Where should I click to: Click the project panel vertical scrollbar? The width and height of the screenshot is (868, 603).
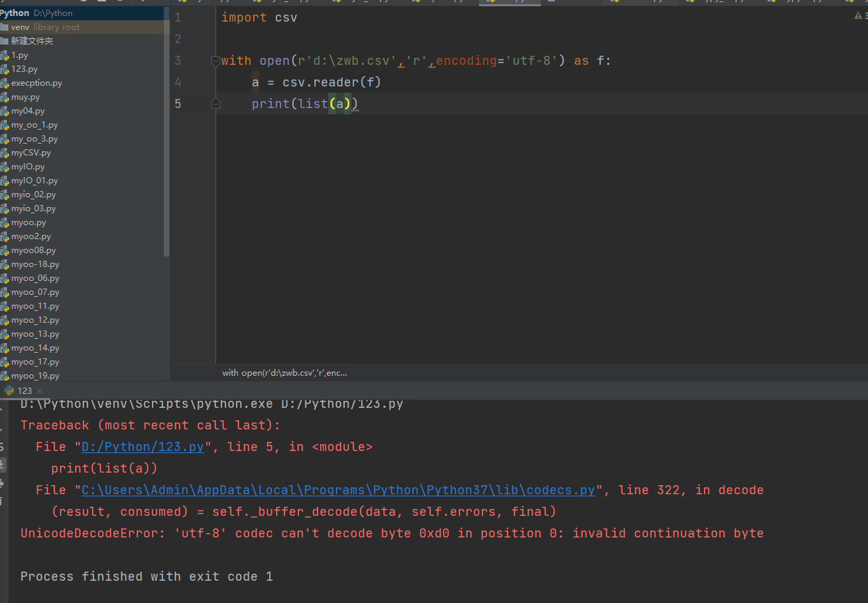coord(167,132)
